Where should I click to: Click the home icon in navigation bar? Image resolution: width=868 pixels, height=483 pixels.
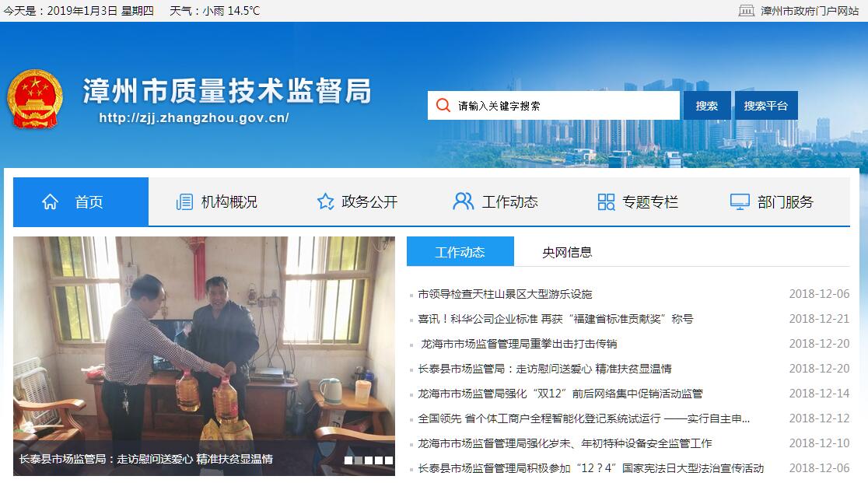[x=50, y=202]
